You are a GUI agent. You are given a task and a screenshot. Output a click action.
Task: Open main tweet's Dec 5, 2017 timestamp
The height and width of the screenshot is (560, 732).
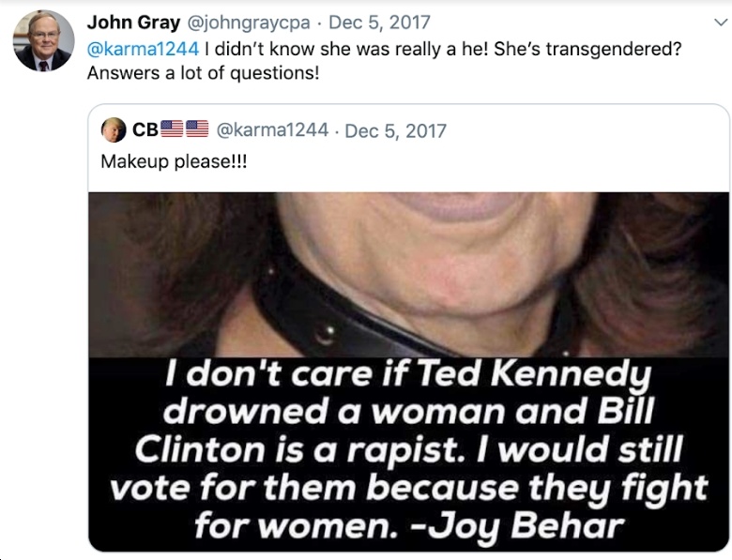379,23
